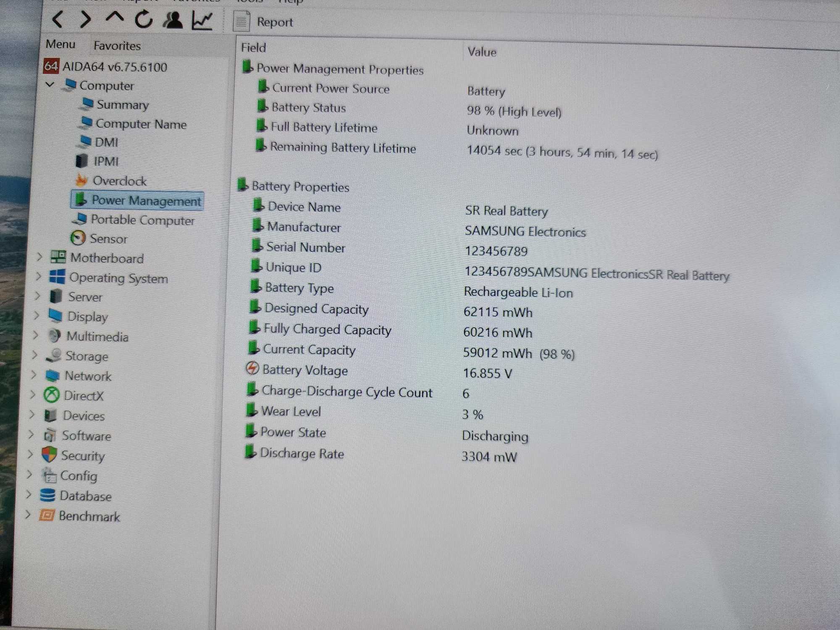Expand the Motherboard category
This screenshot has width=840, height=630.
coord(39,257)
